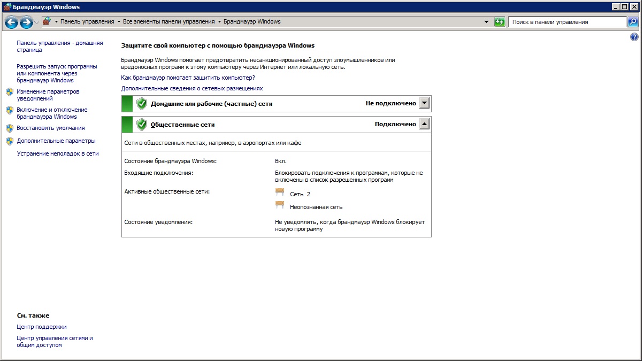
Task: Select the Сеть 2 network name
Action: click(300, 194)
